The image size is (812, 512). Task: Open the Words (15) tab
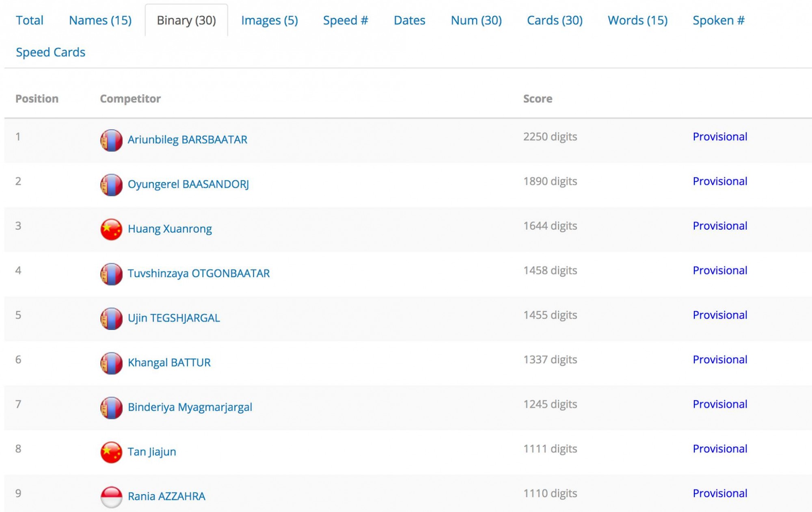(637, 20)
